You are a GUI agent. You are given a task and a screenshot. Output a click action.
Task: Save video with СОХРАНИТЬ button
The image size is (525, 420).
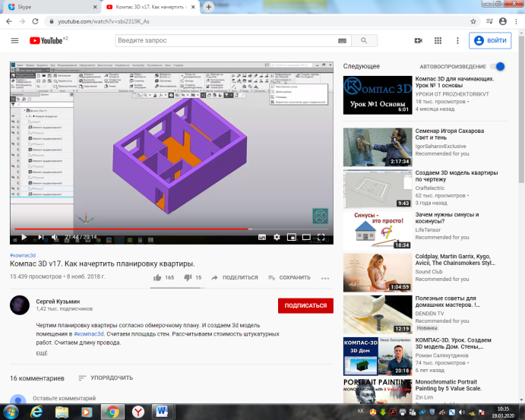pos(289,277)
